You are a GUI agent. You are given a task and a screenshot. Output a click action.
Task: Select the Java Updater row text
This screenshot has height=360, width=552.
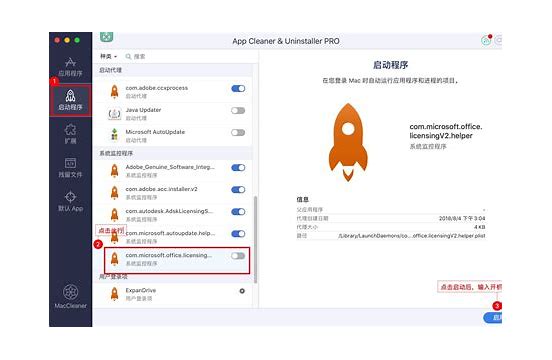[143, 110]
